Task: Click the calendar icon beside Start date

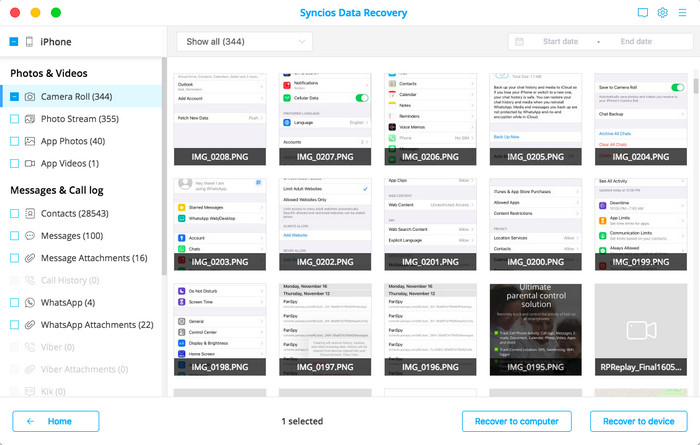Action: (x=519, y=42)
